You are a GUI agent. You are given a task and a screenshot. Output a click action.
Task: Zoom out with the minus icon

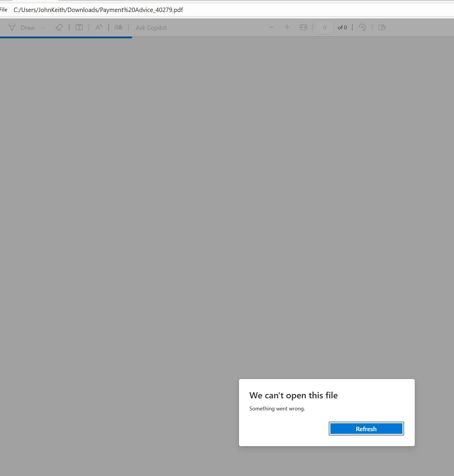pyautogui.click(x=272, y=28)
